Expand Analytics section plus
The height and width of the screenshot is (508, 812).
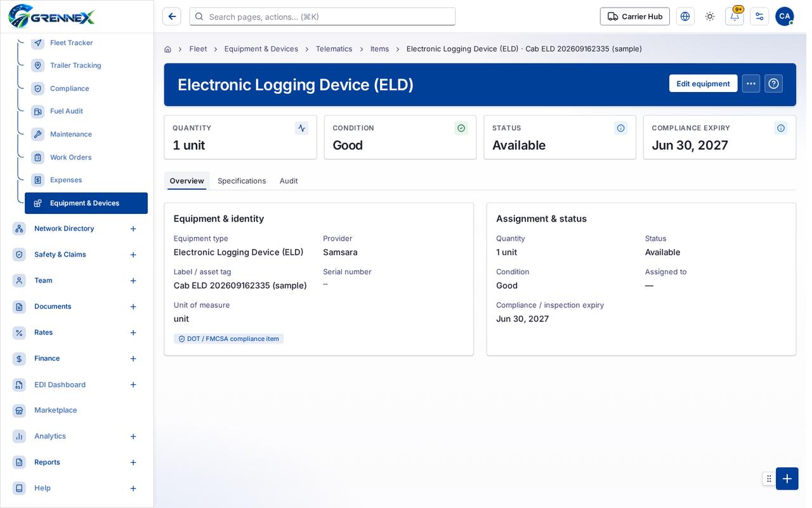(133, 436)
